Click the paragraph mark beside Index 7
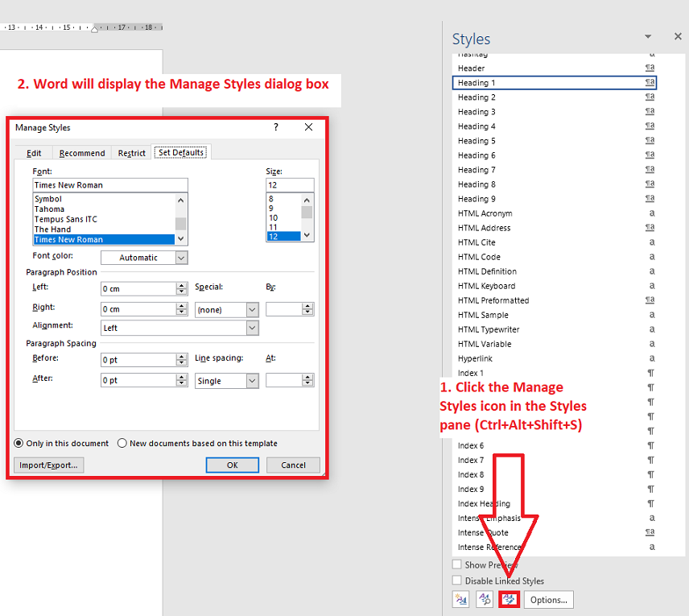Image resolution: width=689 pixels, height=616 pixels. coord(651,460)
